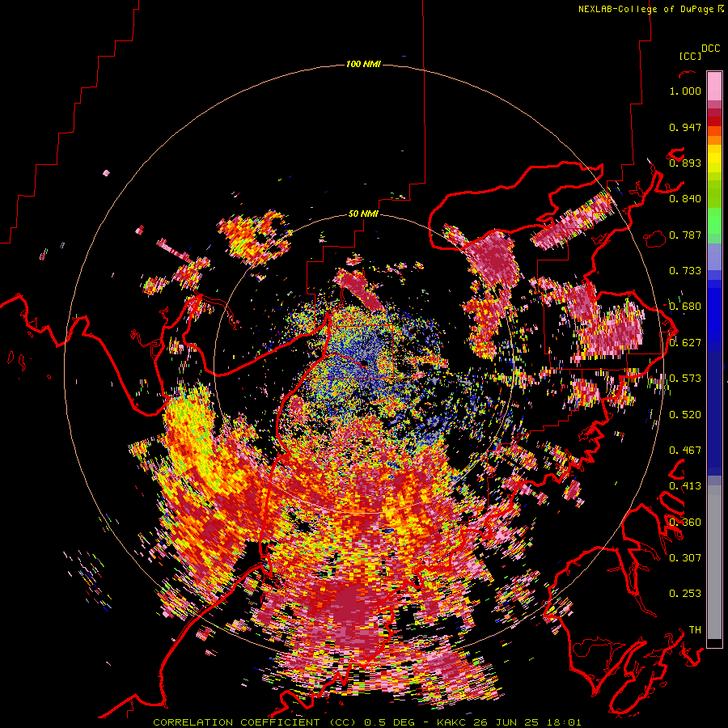Click the TH threshold label
The width and height of the screenshot is (728, 728).
click(x=695, y=629)
